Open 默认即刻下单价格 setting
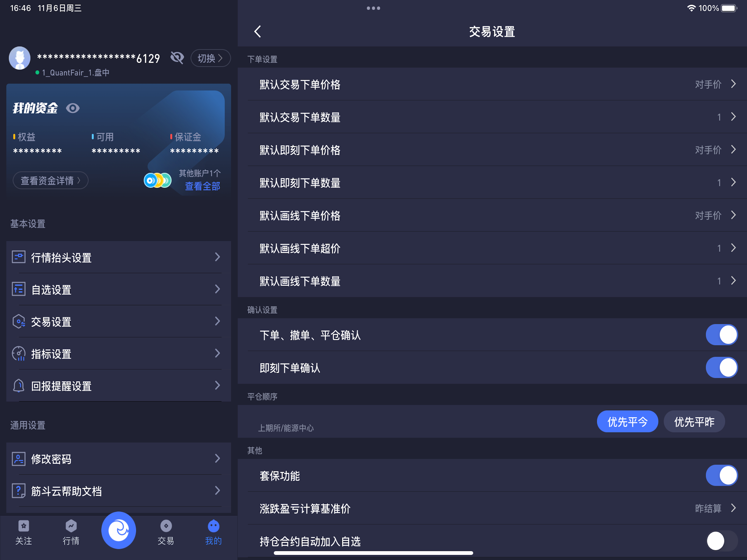 492,149
